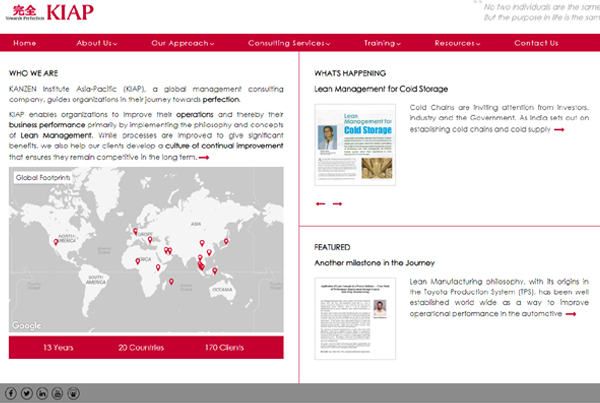Viewport: 600px width, 403px height.
Task: Select the map pin in central China
Action: coord(202,243)
